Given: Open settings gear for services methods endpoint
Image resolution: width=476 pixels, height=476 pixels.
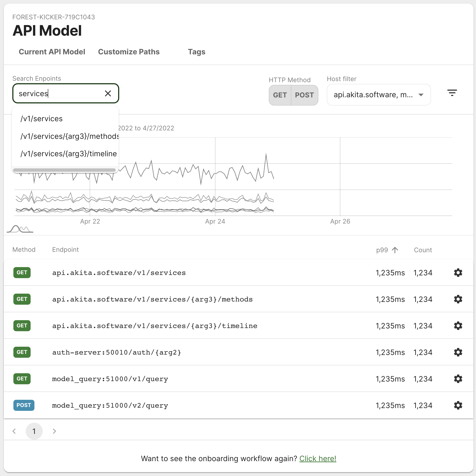Looking at the screenshot, I should pyautogui.click(x=458, y=299).
